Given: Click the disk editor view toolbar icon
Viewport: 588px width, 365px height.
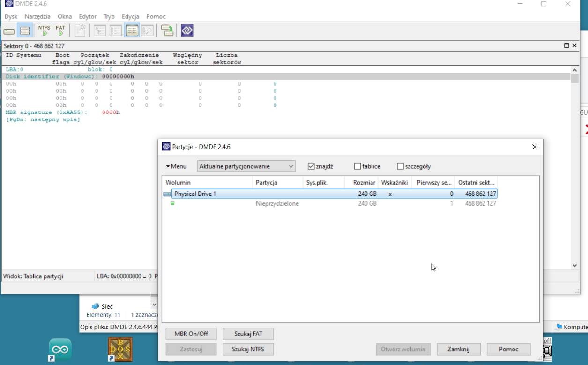Looking at the screenshot, I should tap(132, 31).
